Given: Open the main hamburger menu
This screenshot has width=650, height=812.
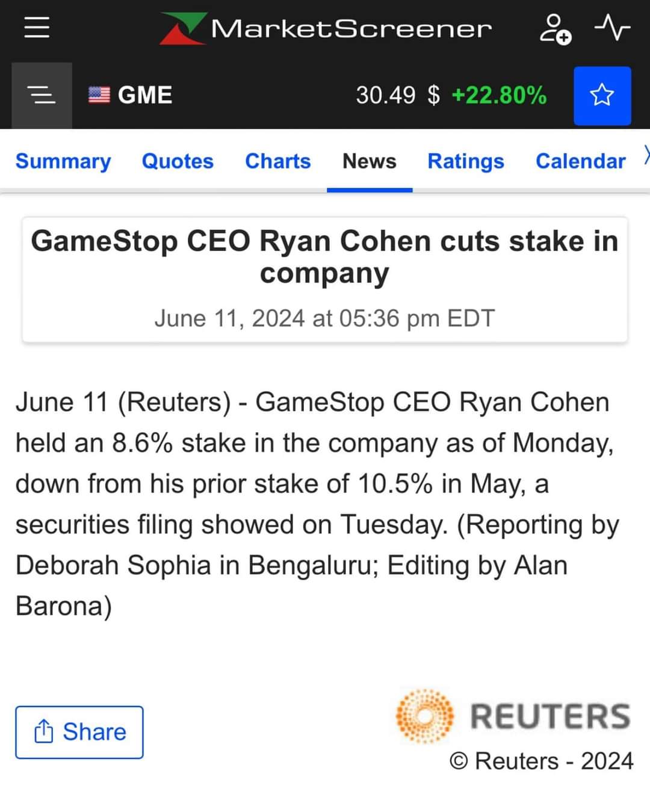Looking at the screenshot, I should pos(37,28).
